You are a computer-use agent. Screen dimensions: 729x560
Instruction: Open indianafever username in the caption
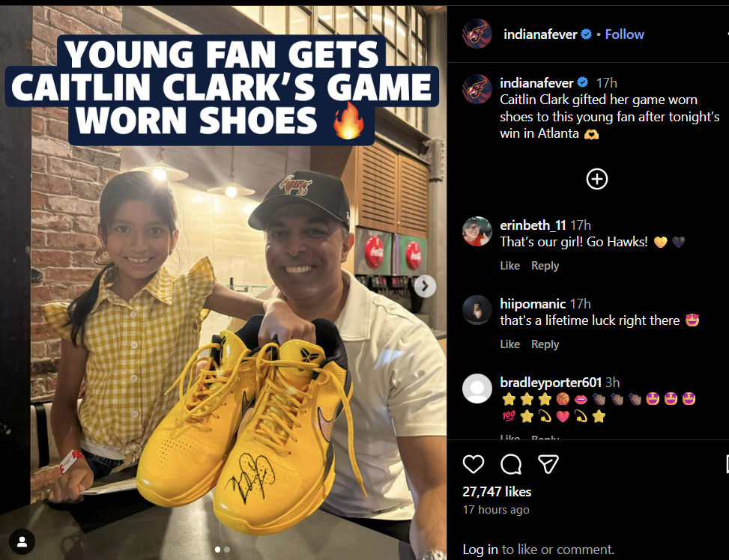pyautogui.click(x=536, y=83)
